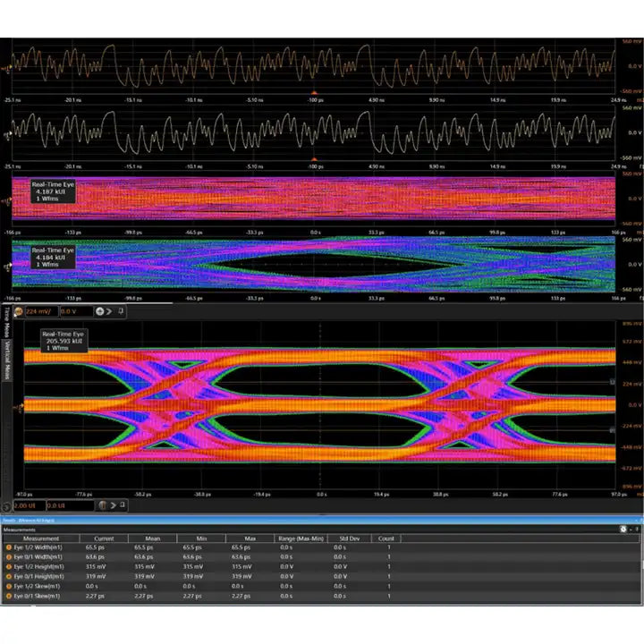Click the orange trigger marker at -100 ps

click(x=313, y=93)
